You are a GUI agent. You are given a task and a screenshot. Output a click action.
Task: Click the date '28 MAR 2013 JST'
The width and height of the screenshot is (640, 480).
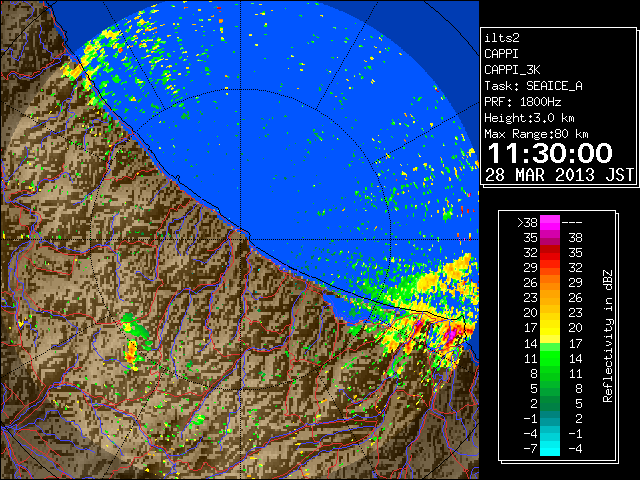(559, 175)
